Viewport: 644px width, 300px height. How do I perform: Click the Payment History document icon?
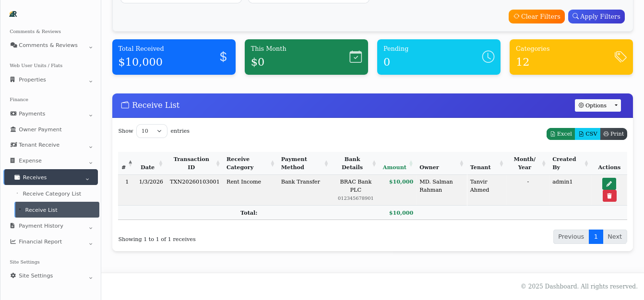pyautogui.click(x=13, y=226)
